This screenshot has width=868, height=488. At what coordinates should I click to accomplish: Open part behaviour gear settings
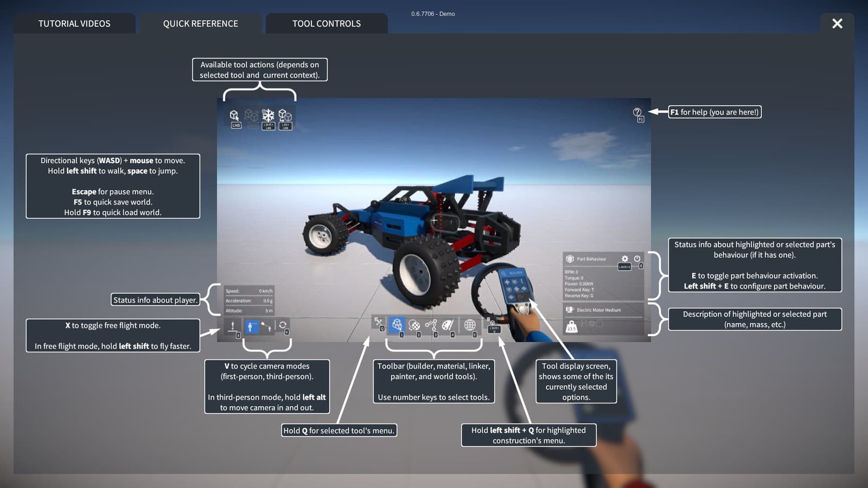tap(625, 259)
